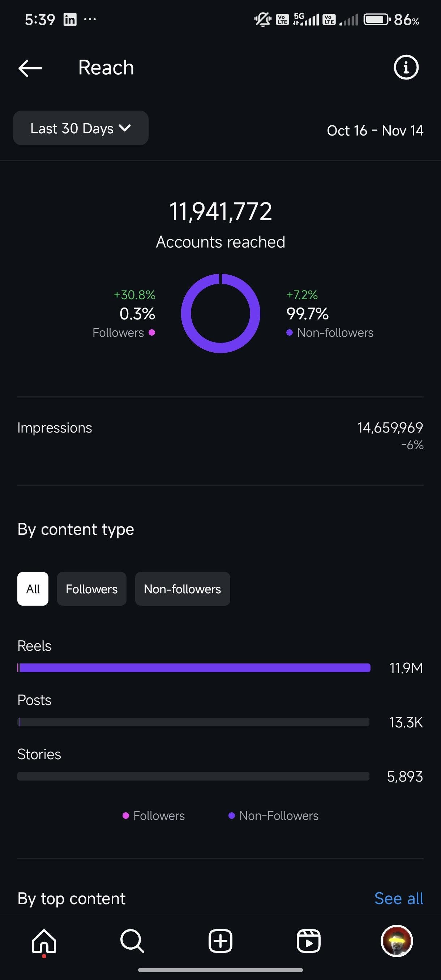Image resolution: width=441 pixels, height=980 pixels.
Task: Open the Reach info icon
Action: pos(406,68)
